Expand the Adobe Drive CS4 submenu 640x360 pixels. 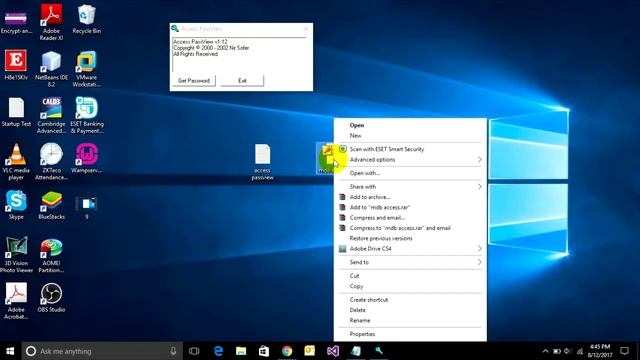click(410, 249)
